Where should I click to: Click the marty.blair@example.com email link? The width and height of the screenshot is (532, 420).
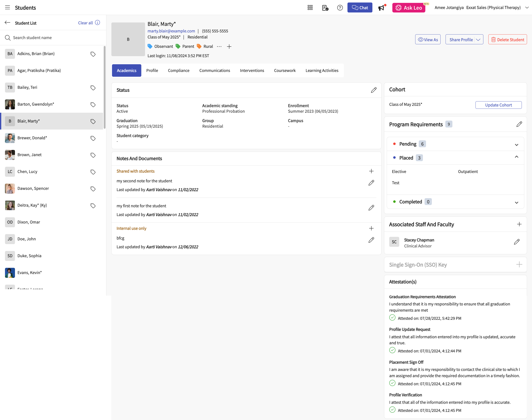tap(171, 31)
